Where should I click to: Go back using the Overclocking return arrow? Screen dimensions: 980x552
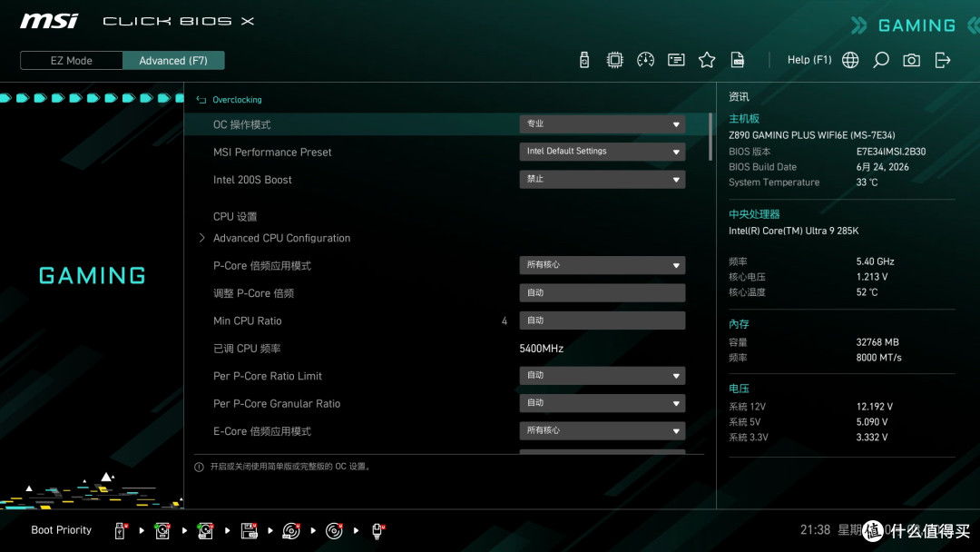(x=201, y=100)
